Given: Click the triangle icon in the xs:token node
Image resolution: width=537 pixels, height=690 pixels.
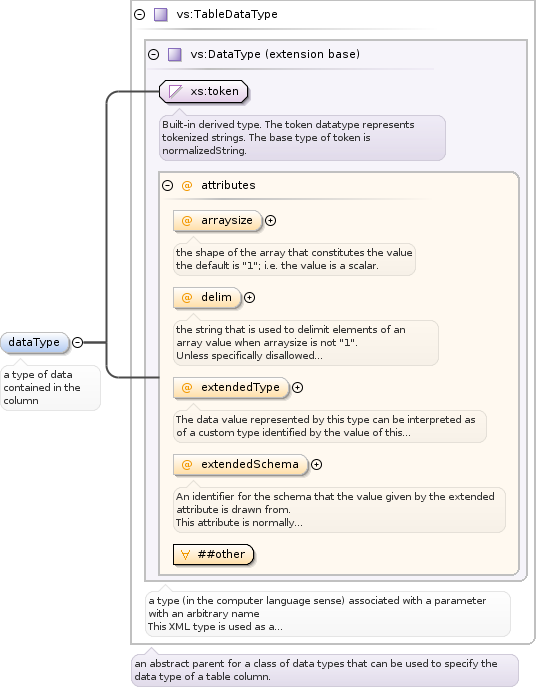Looking at the screenshot, I should (175, 92).
